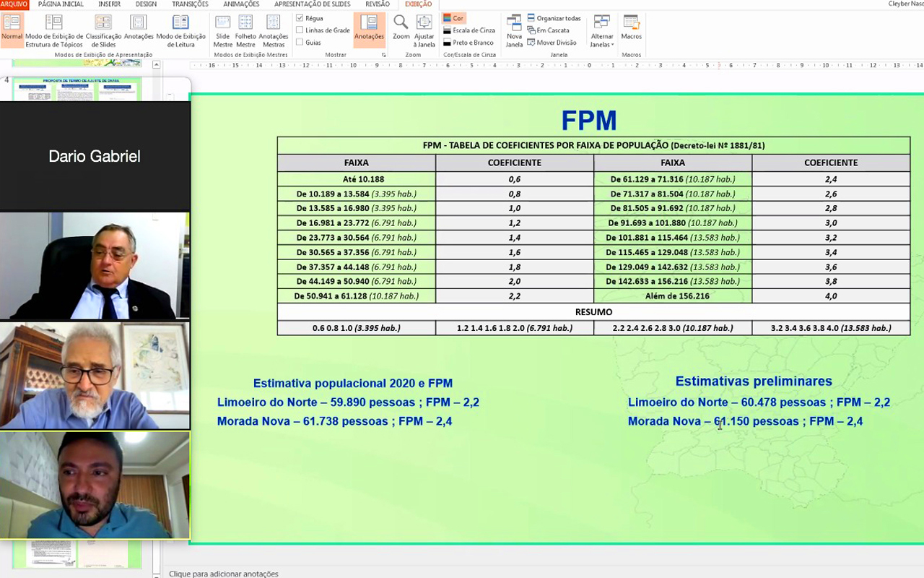
Task: Select the Escala de Cinza swatch
Action: [x=468, y=30]
